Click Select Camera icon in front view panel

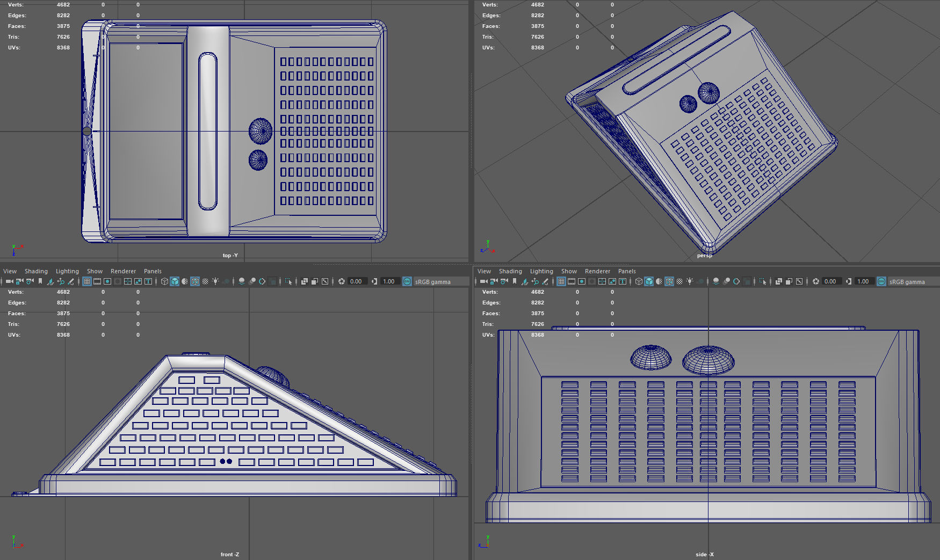[9, 281]
